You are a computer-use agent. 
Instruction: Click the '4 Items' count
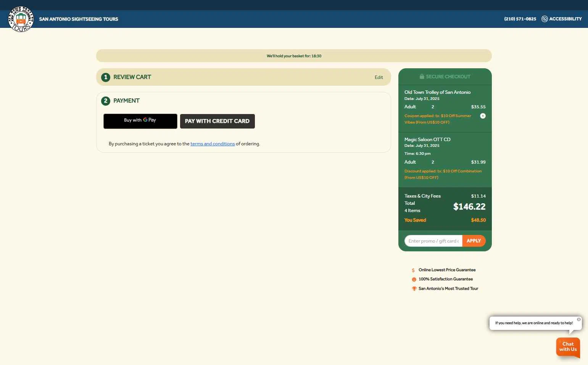(412, 211)
